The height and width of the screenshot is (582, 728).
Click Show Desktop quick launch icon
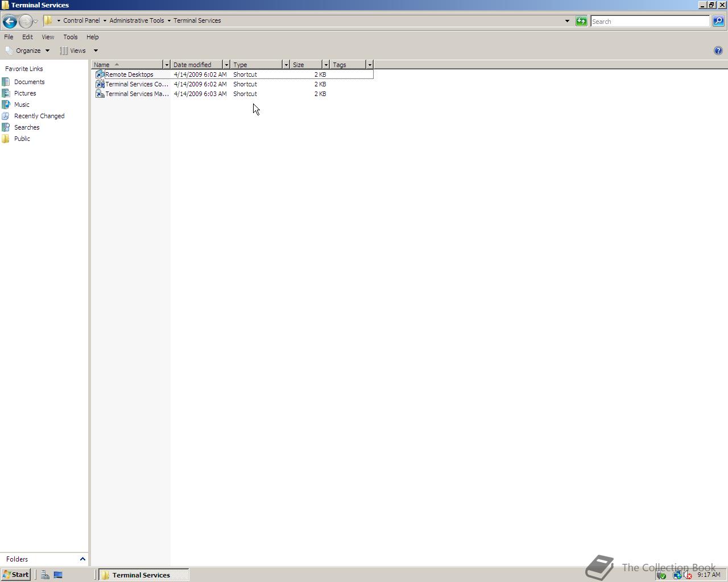click(x=58, y=575)
